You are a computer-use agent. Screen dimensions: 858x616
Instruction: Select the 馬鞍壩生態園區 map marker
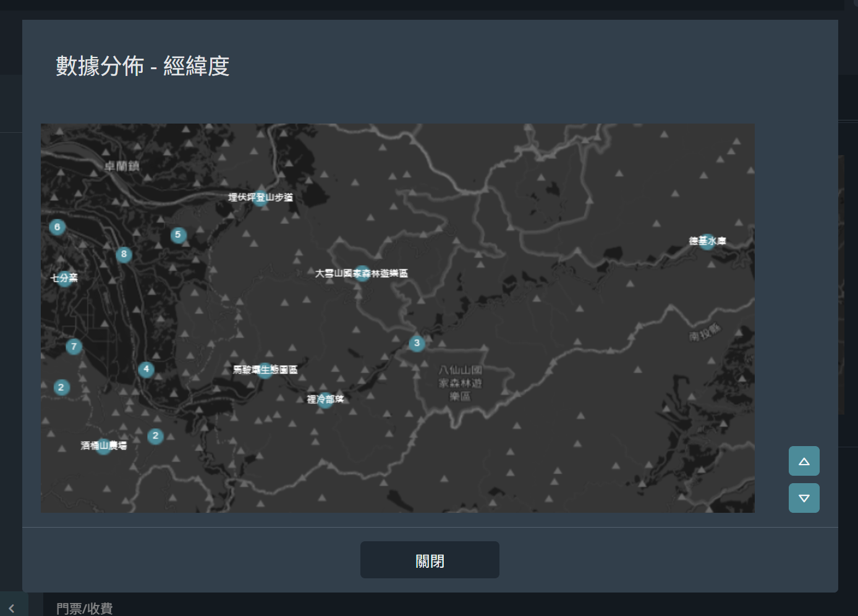point(265,369)
